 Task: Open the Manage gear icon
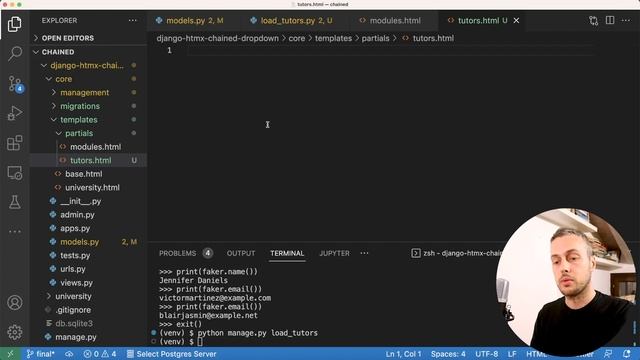[x=15, y=332]
